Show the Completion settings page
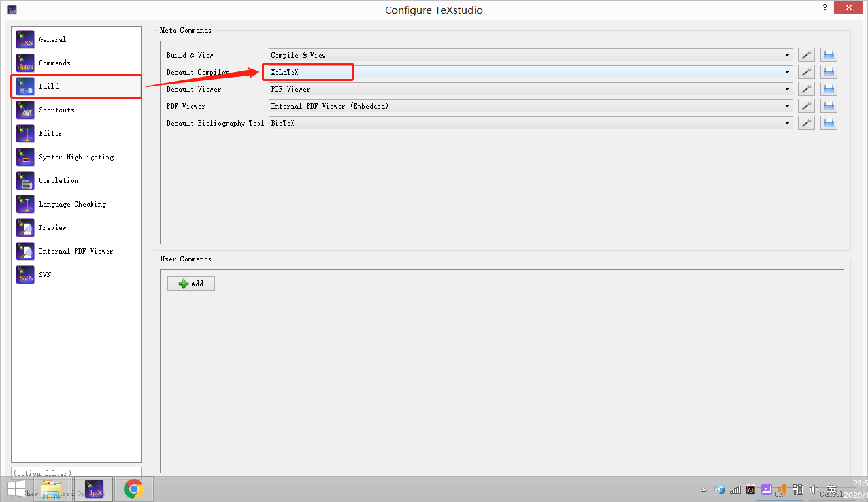This screenshot has width=868, height=502. [x=76, y=180]
